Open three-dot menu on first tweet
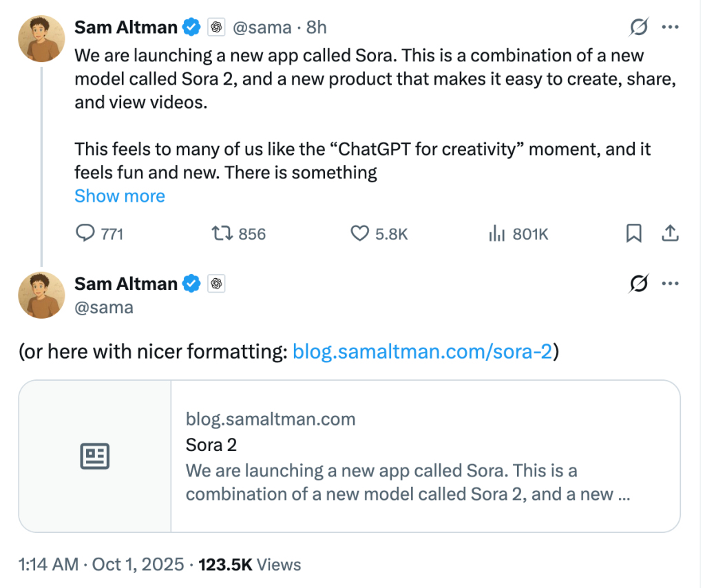 tap(670, 28)
